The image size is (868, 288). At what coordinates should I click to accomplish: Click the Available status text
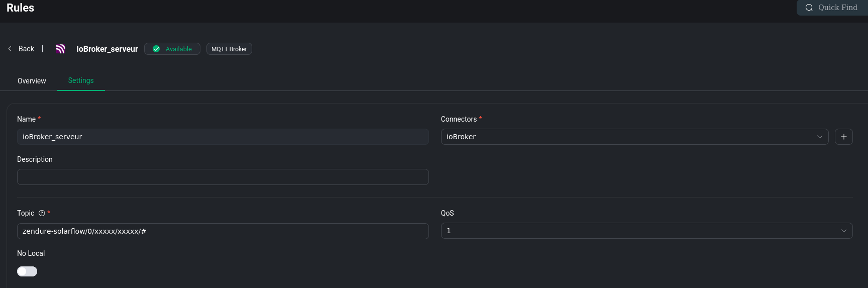click(178, 49)
